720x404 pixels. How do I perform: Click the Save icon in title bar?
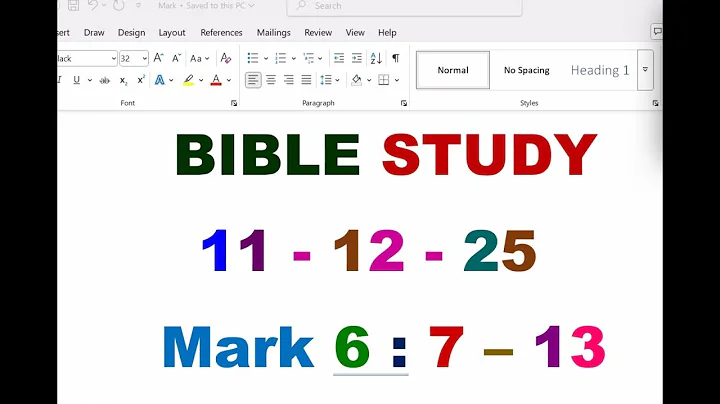tap(73, 6)
